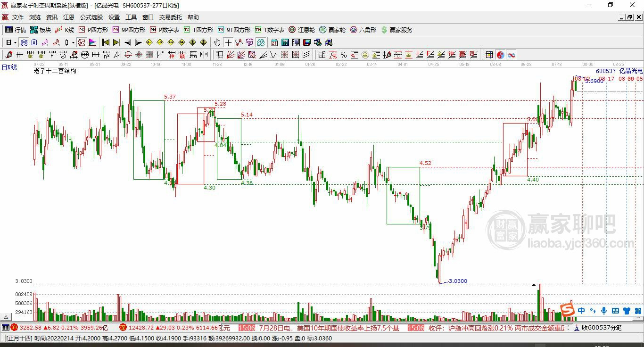Click the 收600537分笔 status entry
Image resolution: width=644 pixels, height=347 pixels.
601,328
